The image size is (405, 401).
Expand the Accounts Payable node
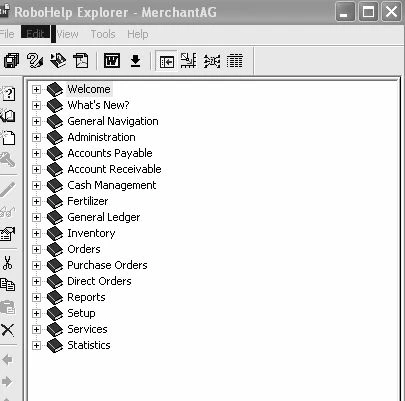(x=36, y=153)
